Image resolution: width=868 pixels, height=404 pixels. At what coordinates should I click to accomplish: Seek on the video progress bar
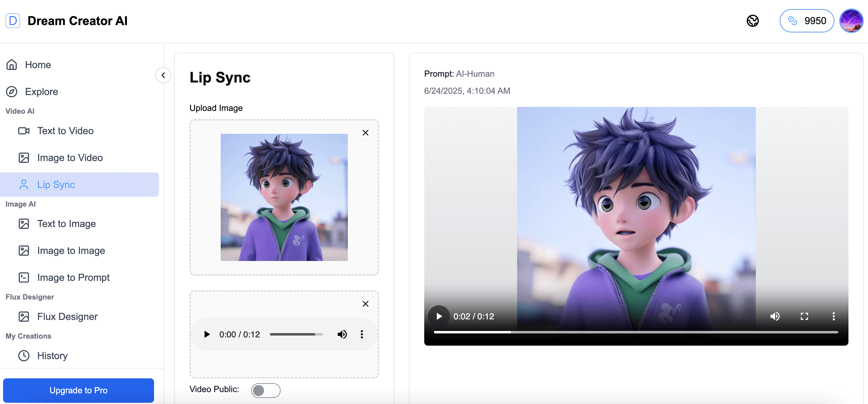pos(635,332)
